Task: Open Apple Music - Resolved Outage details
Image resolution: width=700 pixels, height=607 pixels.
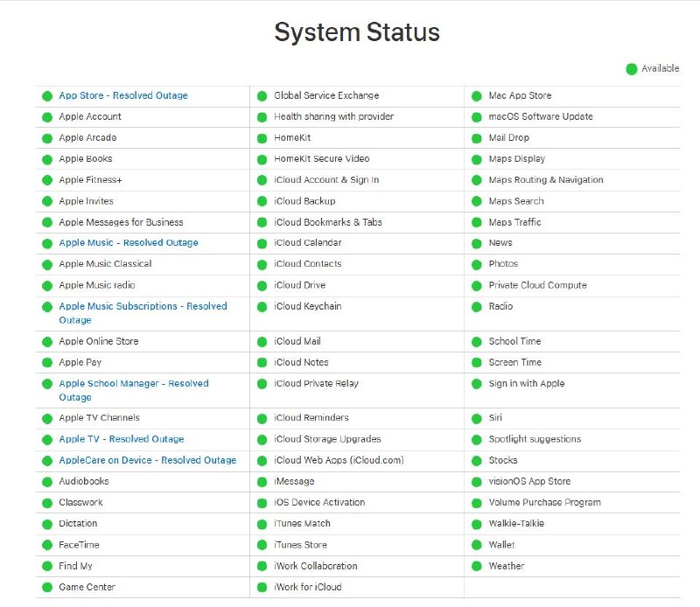Action: (129, 243)
